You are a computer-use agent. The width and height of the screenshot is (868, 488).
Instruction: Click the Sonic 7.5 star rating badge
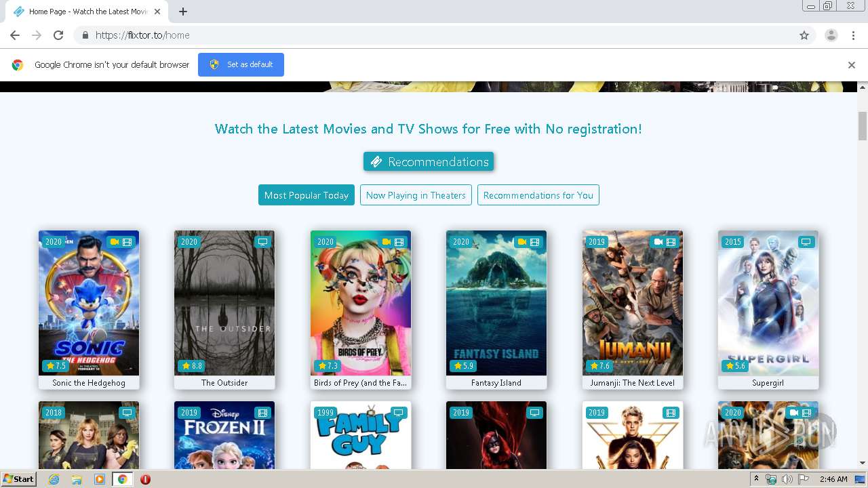pyautogui.click(x=56, y=366)
